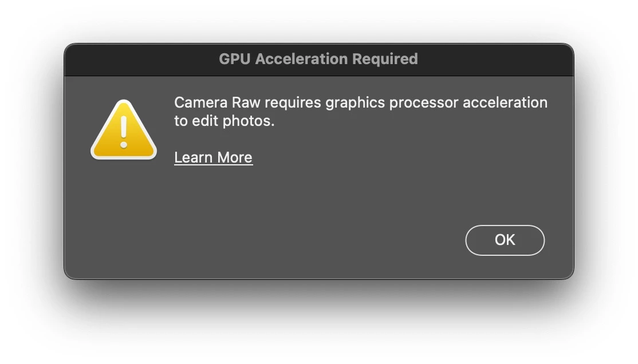
Task: Open the Learn More link
Action: [x=213, y=157]
